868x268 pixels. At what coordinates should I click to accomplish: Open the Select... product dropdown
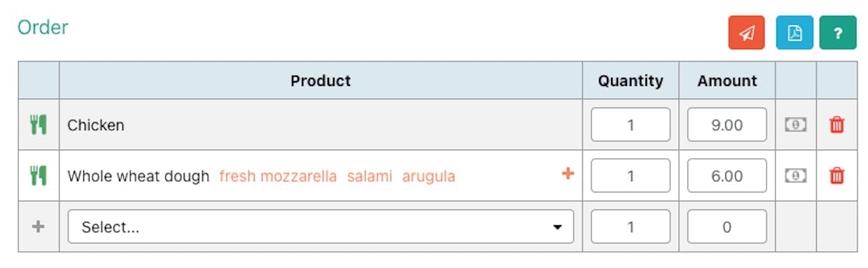coord(321,227)
